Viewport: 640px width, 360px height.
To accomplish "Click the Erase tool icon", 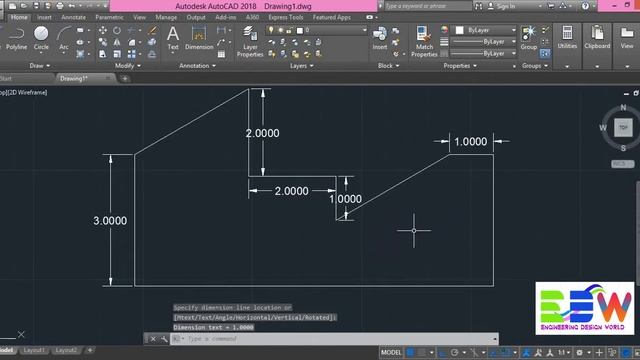I will (x=152, y=30).
